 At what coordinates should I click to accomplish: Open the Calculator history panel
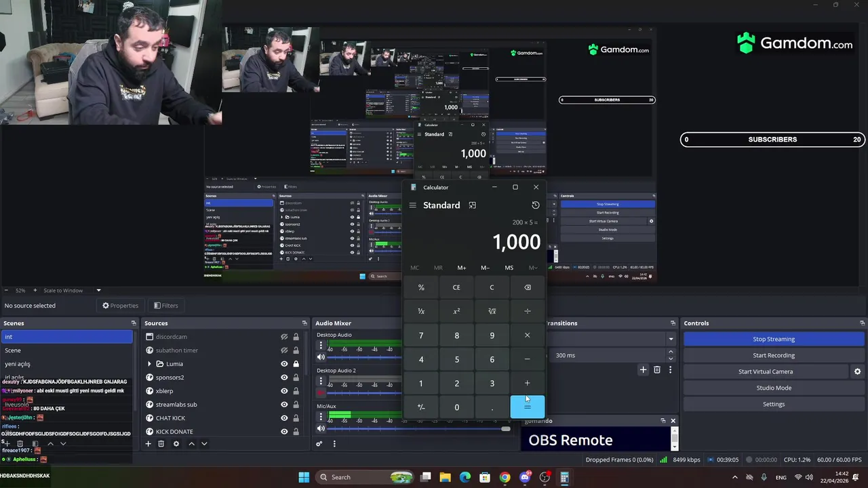coord(535,205)
